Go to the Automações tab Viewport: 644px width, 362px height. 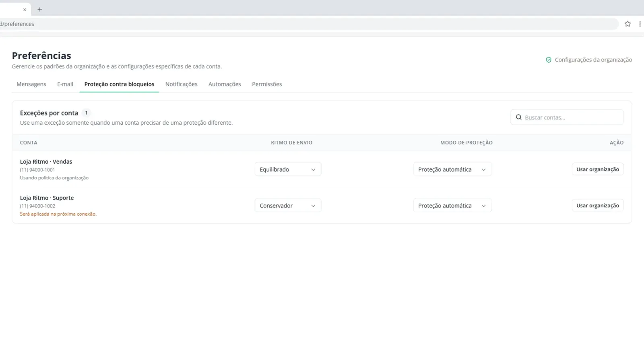coord(225,84)
